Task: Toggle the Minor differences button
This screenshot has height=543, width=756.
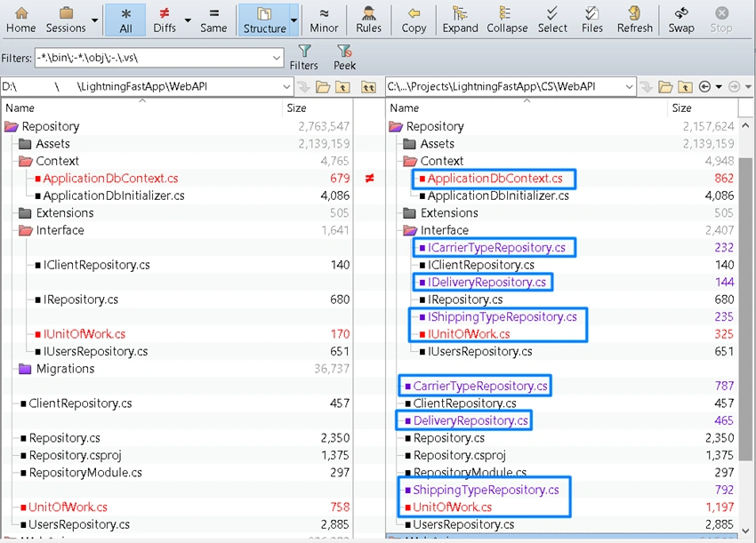Action: 324,20
